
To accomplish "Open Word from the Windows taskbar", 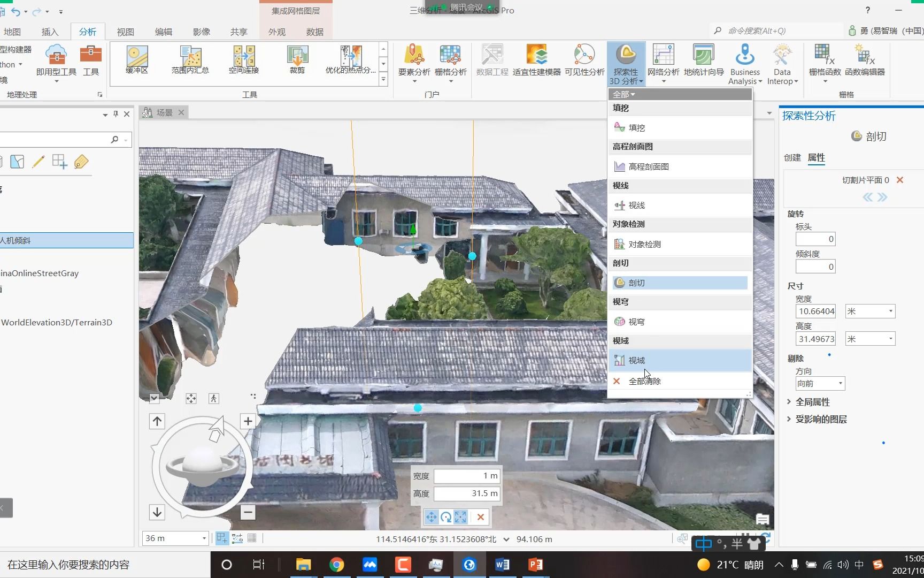I will (502, 565).
